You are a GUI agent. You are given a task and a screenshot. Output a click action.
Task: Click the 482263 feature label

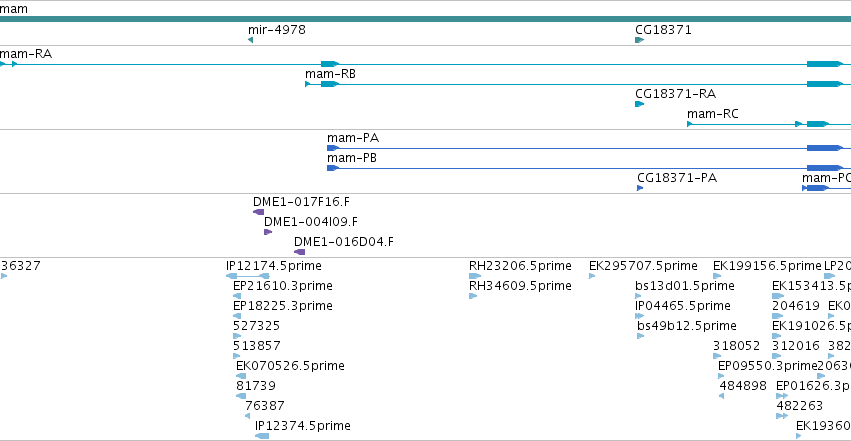[x=799, y=406]
